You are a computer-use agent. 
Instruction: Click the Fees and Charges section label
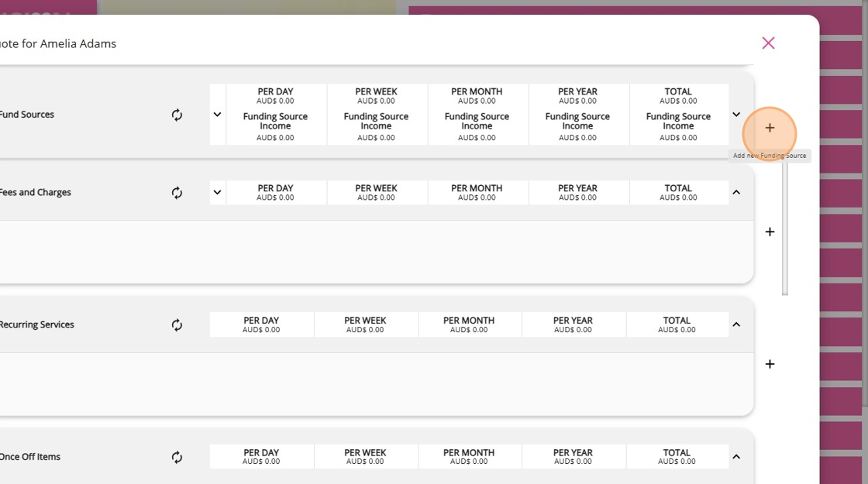(x=36, y=193)
